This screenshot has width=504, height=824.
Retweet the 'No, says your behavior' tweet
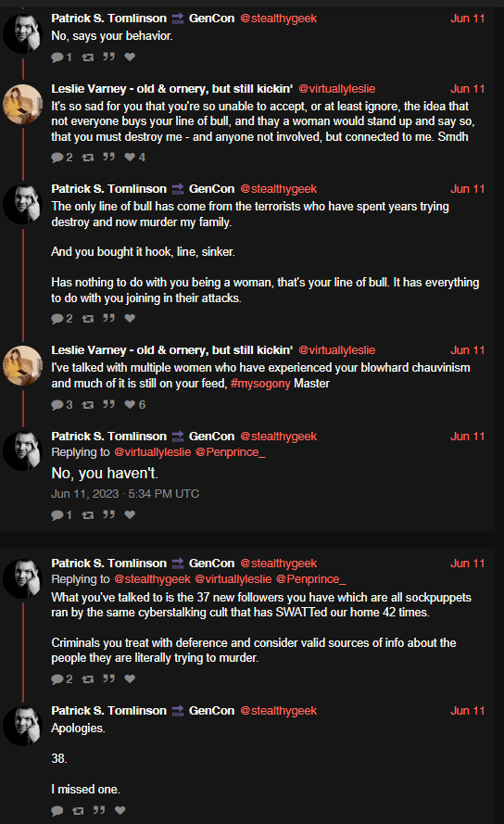[x=88, y=57]
